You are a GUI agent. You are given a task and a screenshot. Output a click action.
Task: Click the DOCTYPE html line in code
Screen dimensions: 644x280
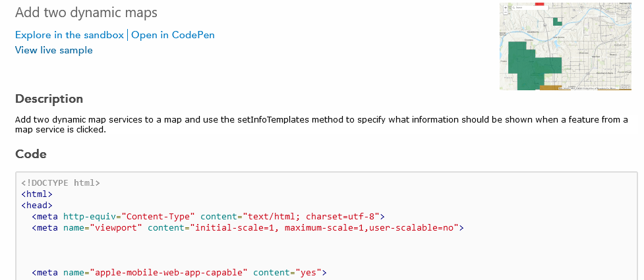(61, 182)
